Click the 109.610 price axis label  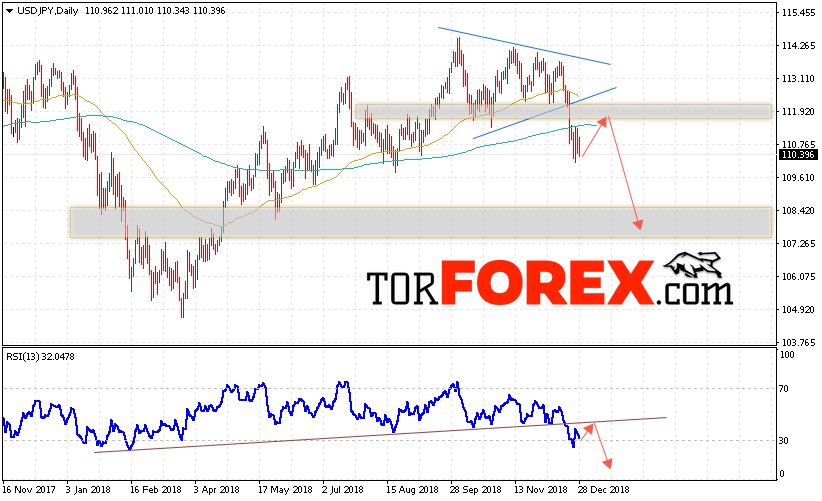pyautogui.click(x=798, y=178)
